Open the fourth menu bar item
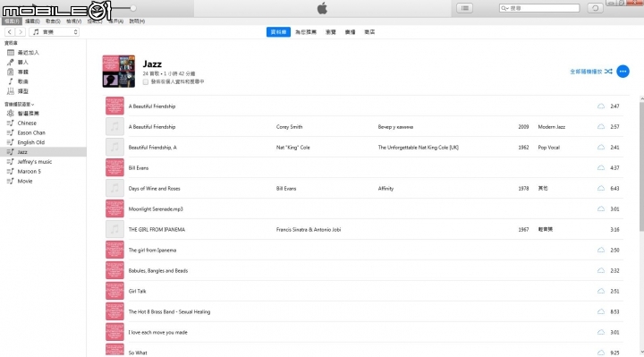644x357 pixels. [x=73, y=21]
